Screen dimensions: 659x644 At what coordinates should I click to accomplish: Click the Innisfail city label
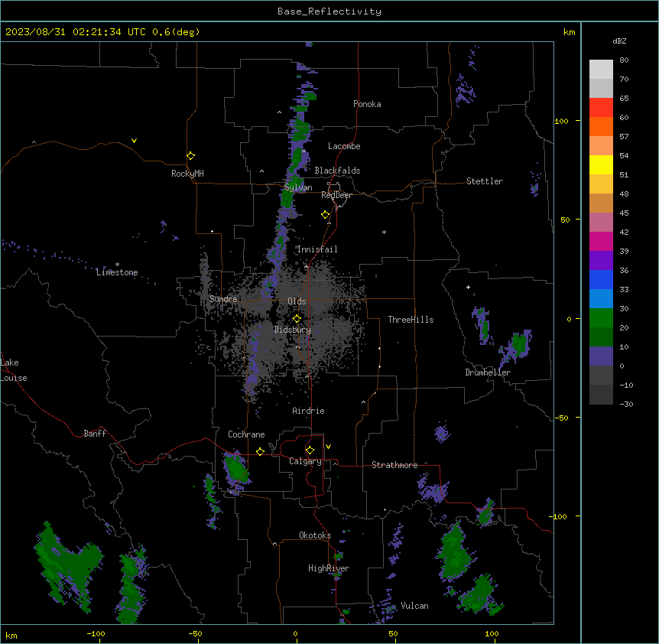317,249
